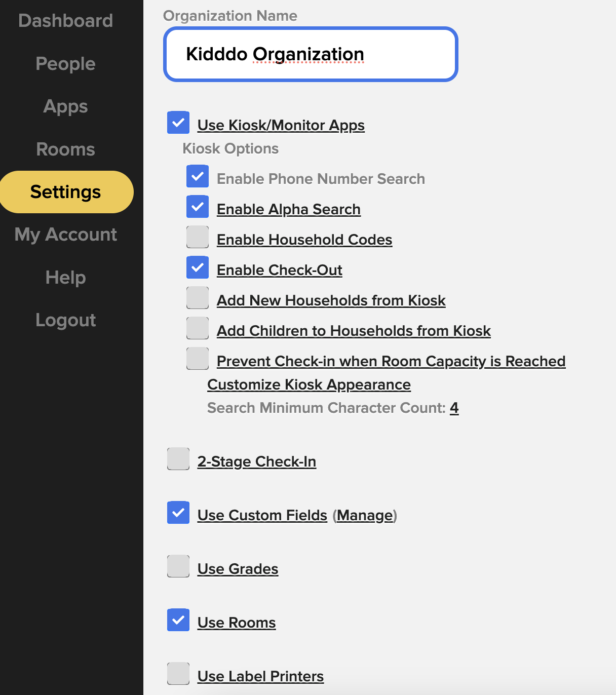The image size is (616, 695).
Task: Click the Manage custom fields link
Action: [365, 516]
